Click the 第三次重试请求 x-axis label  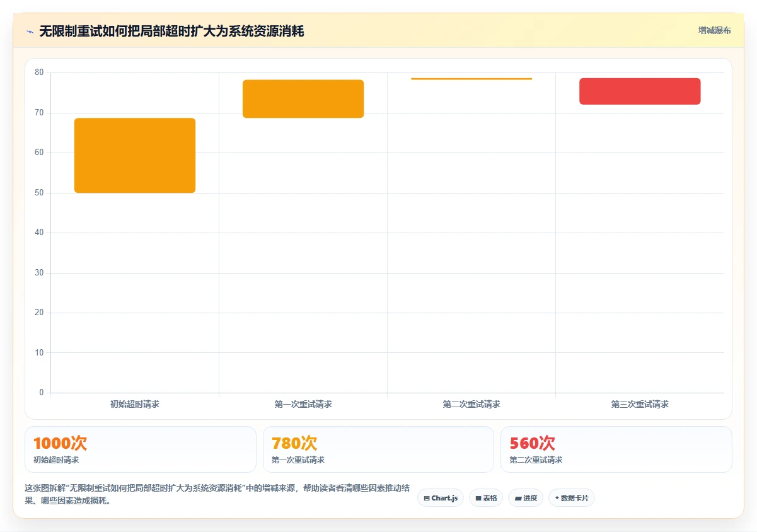tap(640, 405)
